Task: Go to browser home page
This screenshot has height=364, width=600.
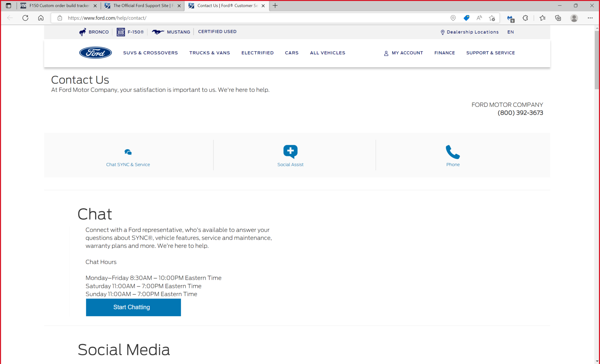Action: (x=41, y=18)
